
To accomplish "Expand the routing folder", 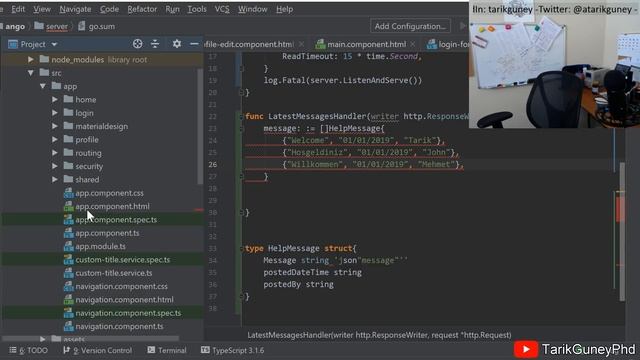I will click(55, 153).
